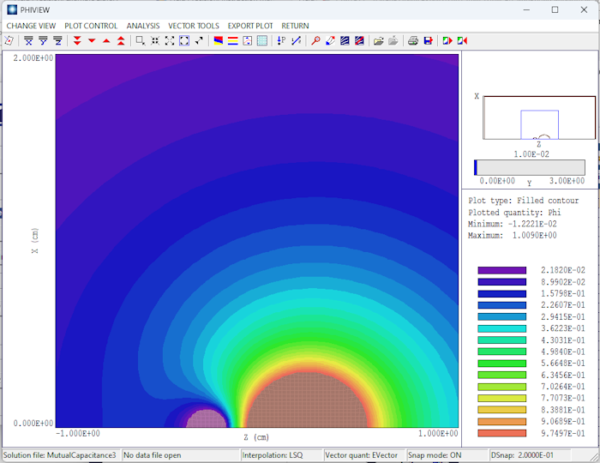This screenshot has height=463, width=600.
Task: Click the large brown electrode in plot
Action: (x=307, y=401)
